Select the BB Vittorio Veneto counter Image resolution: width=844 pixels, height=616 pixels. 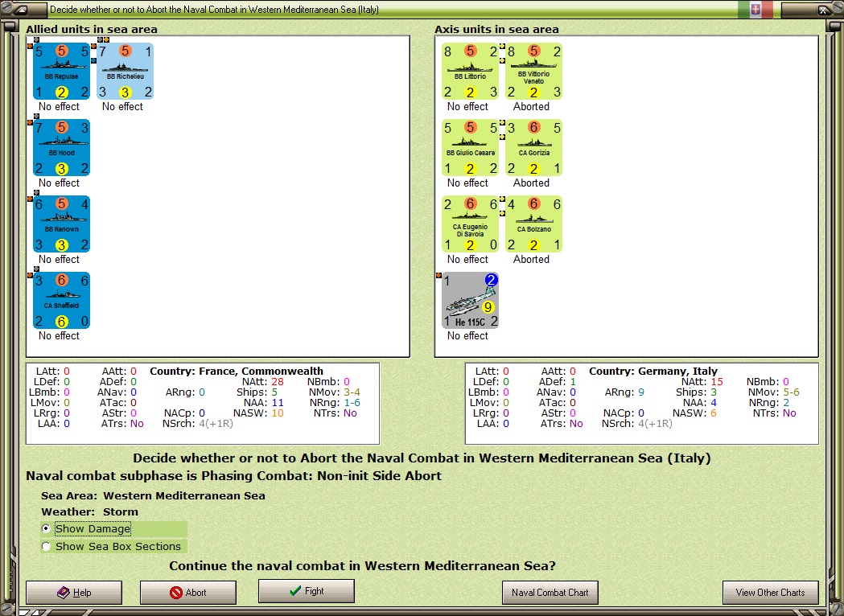coord(534,72)
